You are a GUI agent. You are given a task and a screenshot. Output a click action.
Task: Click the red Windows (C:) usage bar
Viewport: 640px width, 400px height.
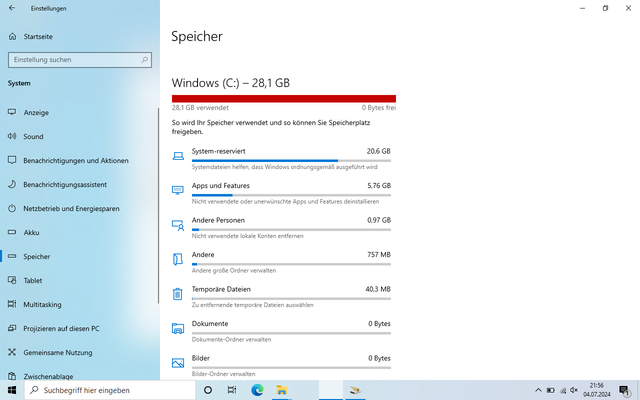pyautogui.click(x=284, y=98)
